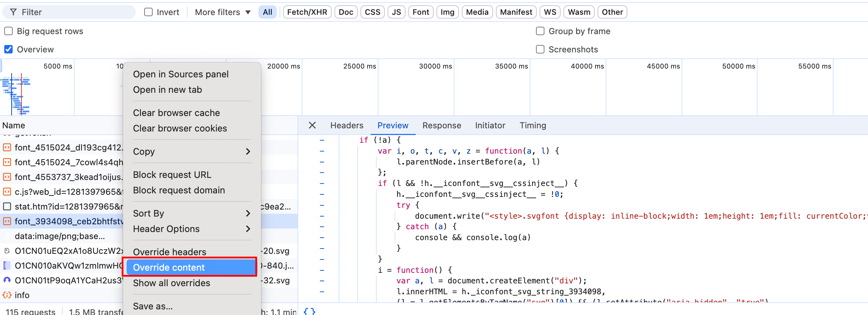The image size is (868, 315).
Task: Click the c.js script file icon
Action: point(7,192)
